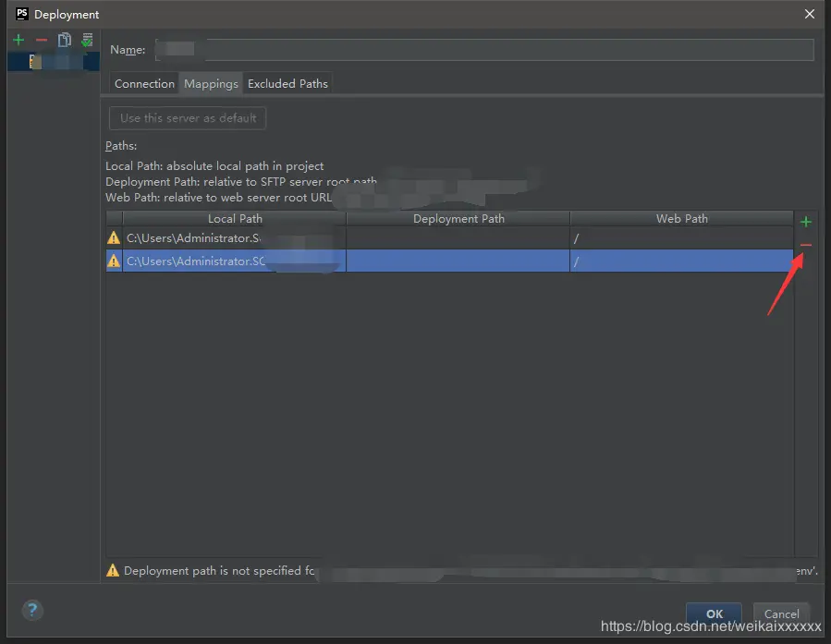This screenshot has width=831, height=644.
Task: Click the Deployment Path column header
Action: (458, 219)
